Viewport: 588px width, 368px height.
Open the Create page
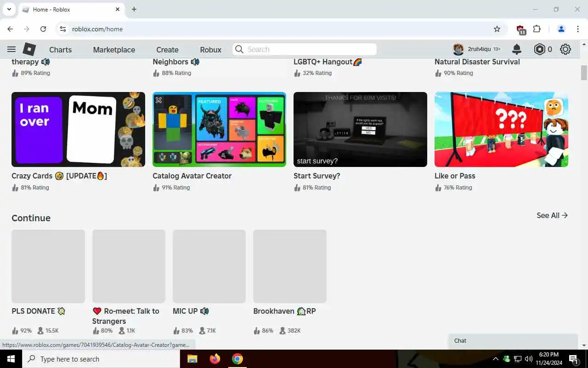167,50
